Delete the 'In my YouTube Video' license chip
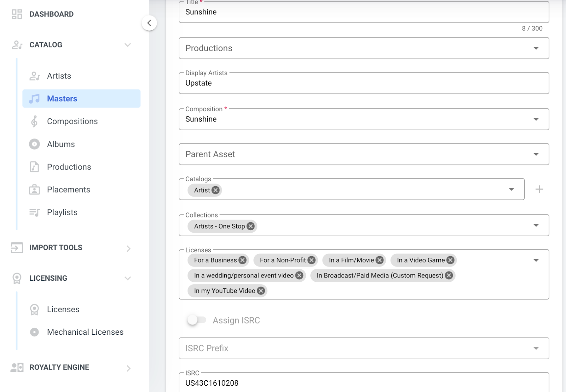Screen dimensions: 566x392 pos(261,291)
